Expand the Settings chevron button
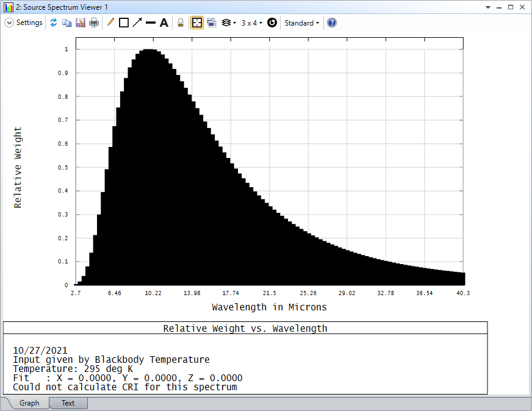532x411 pixels. tap(9, 23)
